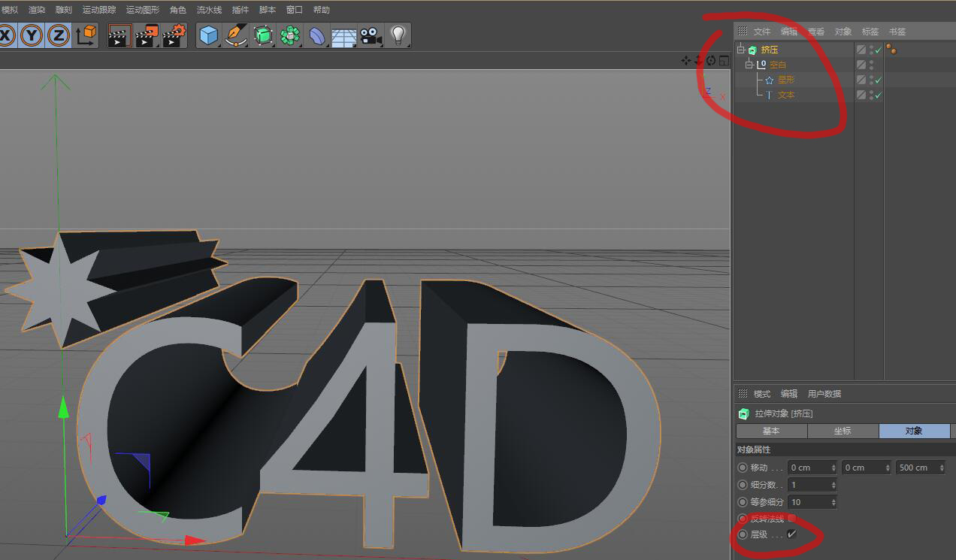Click the 文本 text spline icon

[770, 95]
